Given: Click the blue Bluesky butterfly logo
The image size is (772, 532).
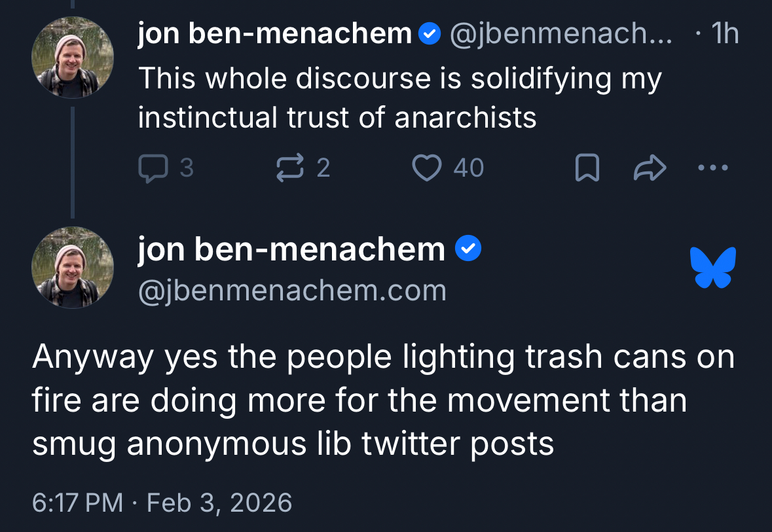Looking at the screenshot, I should click(713, 267).
